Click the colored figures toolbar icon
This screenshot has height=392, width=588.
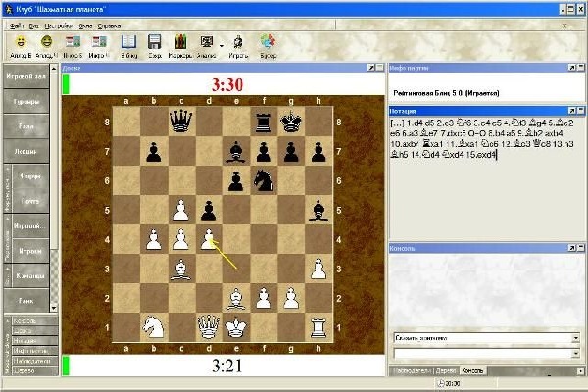[180, 41]
